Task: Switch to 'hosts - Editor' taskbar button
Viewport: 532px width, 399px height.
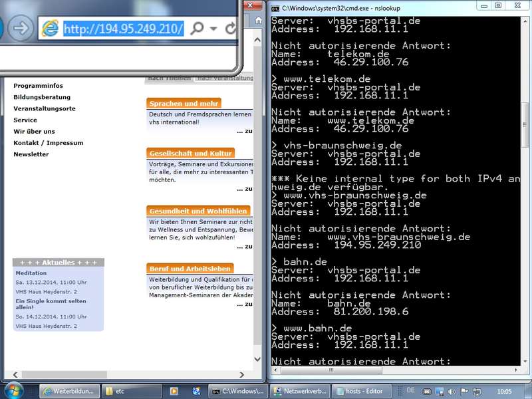Action: 363,391
